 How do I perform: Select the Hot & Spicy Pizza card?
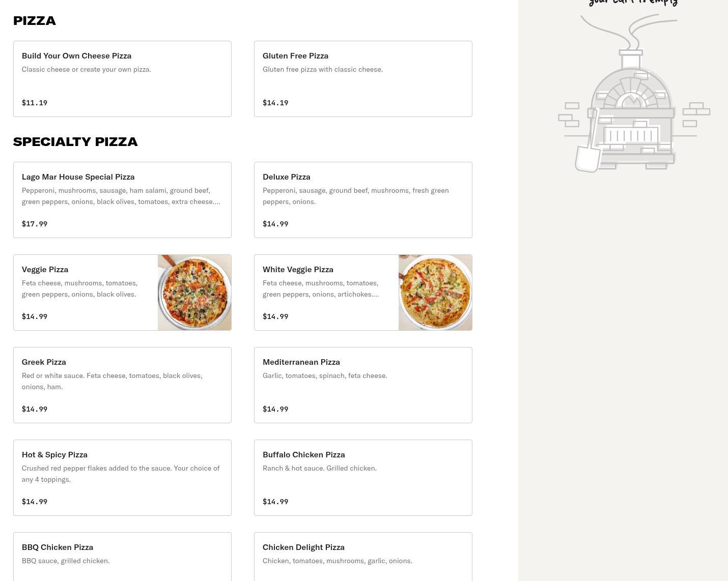pos(122,478)
